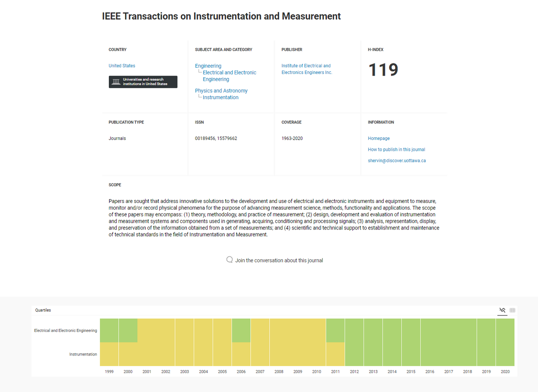The image size is (538, 392).
Task: Click the Electrical and Electronic Engineering chart row label
Action: pyautogui.click(x=66, y=331)
